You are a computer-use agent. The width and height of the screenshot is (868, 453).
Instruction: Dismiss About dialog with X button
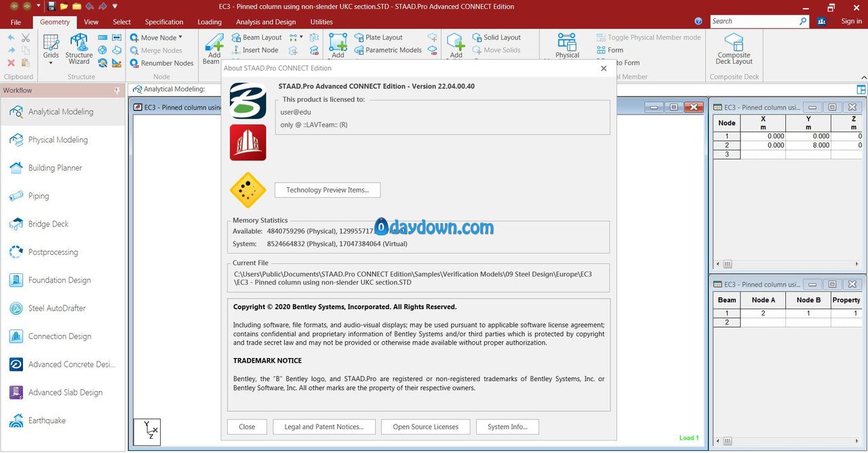coord(604,68)
